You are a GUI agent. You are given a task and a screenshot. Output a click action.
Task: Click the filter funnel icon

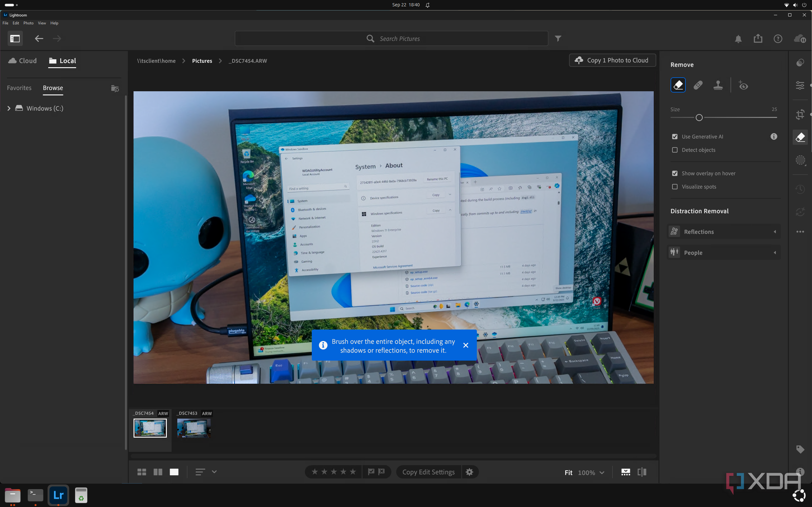tap(558, 39)
